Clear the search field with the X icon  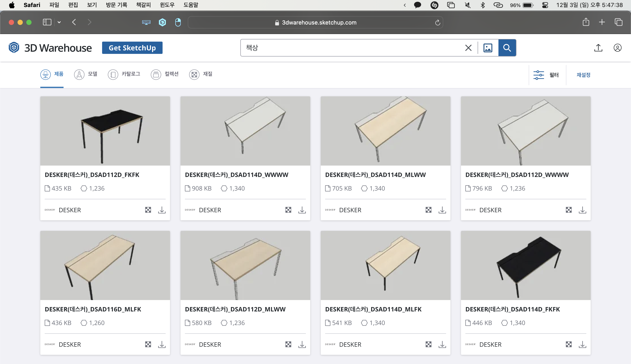point(468,48)
